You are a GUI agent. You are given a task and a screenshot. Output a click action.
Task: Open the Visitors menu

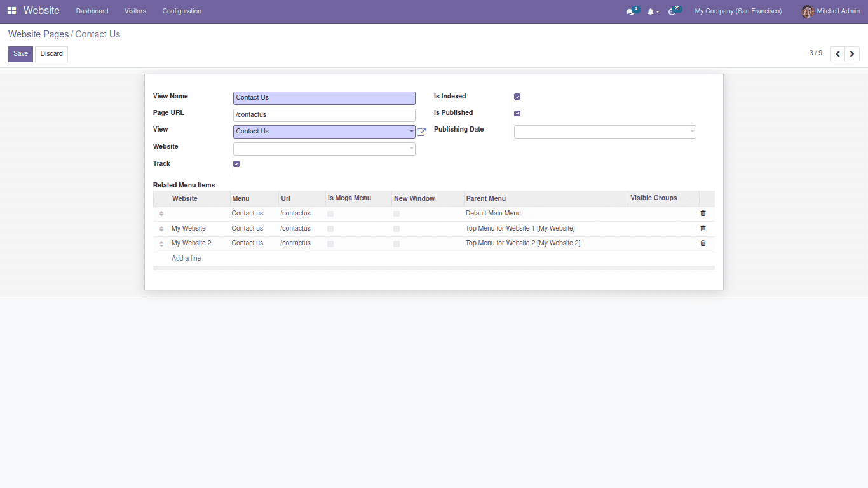tap(135, 11)
